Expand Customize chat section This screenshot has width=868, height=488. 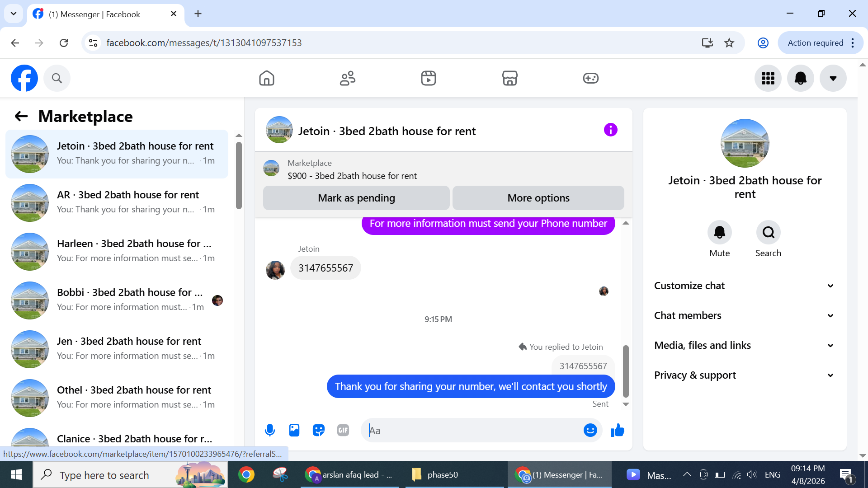(745, 286)
